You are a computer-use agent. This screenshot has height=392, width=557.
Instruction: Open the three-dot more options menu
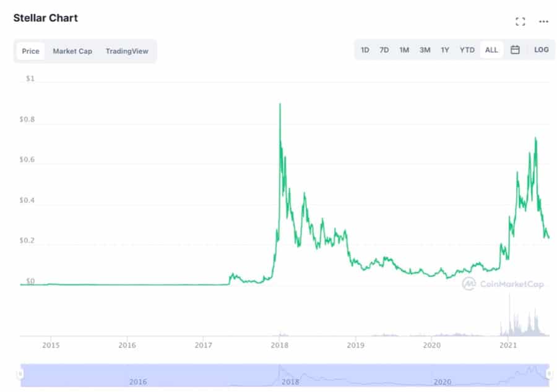tap(543, 22)
